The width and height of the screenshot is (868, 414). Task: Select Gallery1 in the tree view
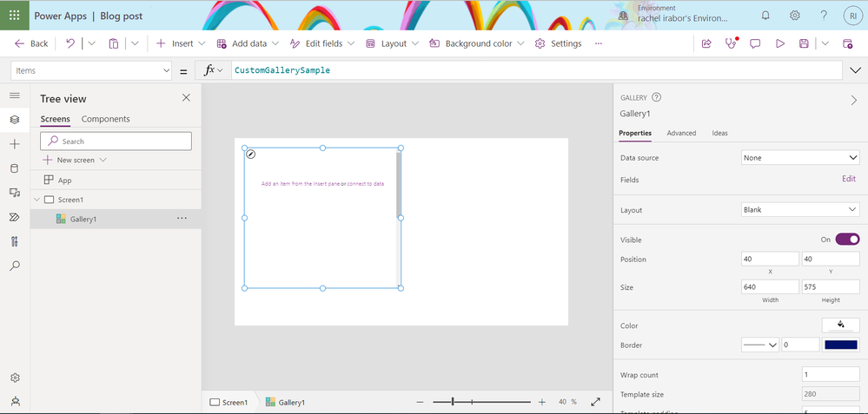coord(116,219)
